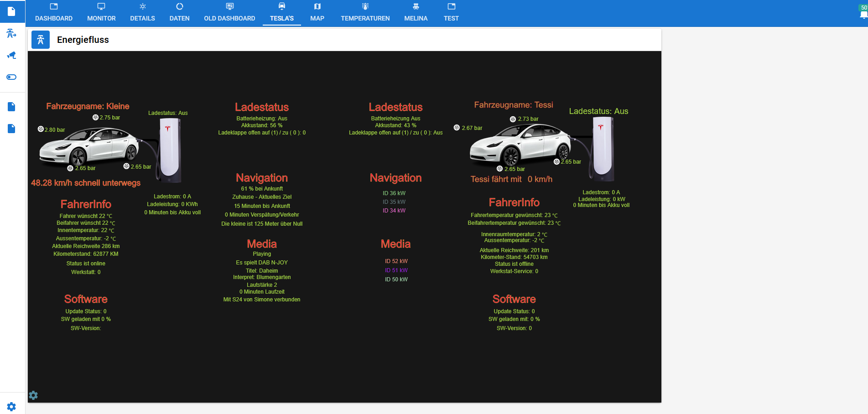Click the card's gear icon at bottom-left
The width and height of the screenshot is (868, 414).
point(33,395)
